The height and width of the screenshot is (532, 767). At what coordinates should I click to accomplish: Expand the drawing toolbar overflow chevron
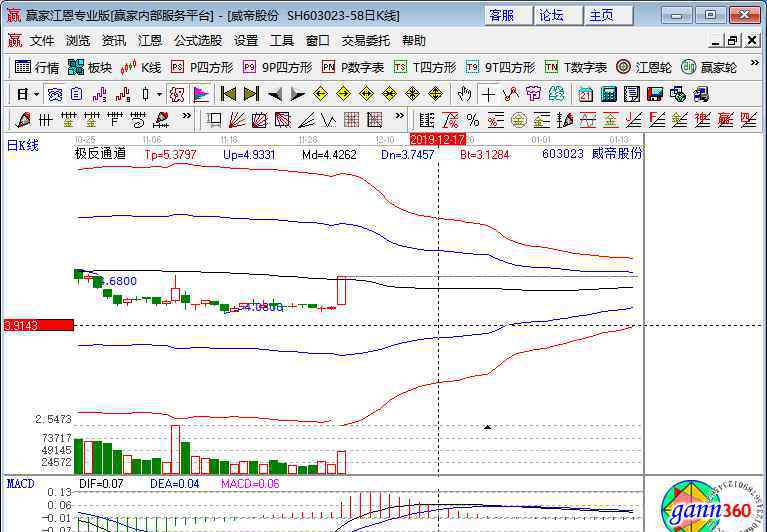(x=186, y=116)
